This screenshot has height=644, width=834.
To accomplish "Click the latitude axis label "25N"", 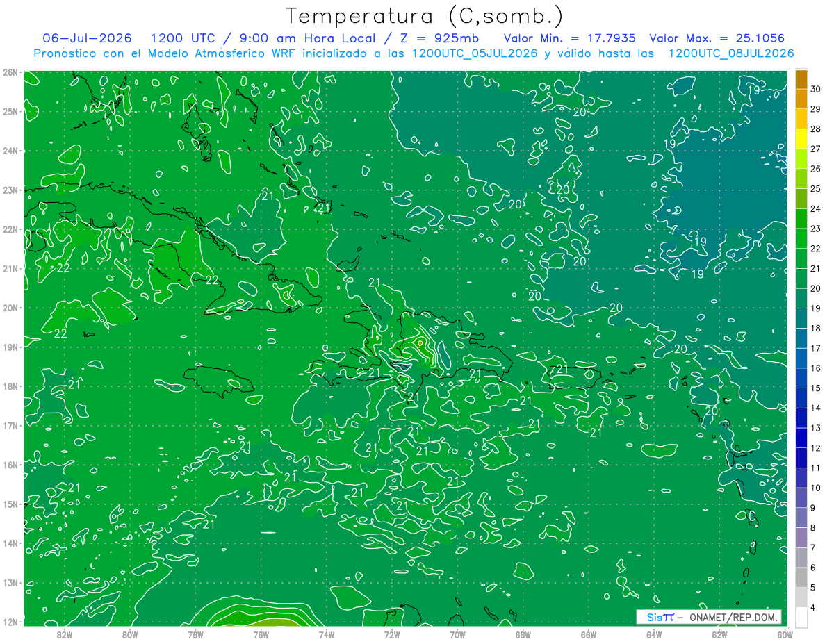I will [10, 111].
